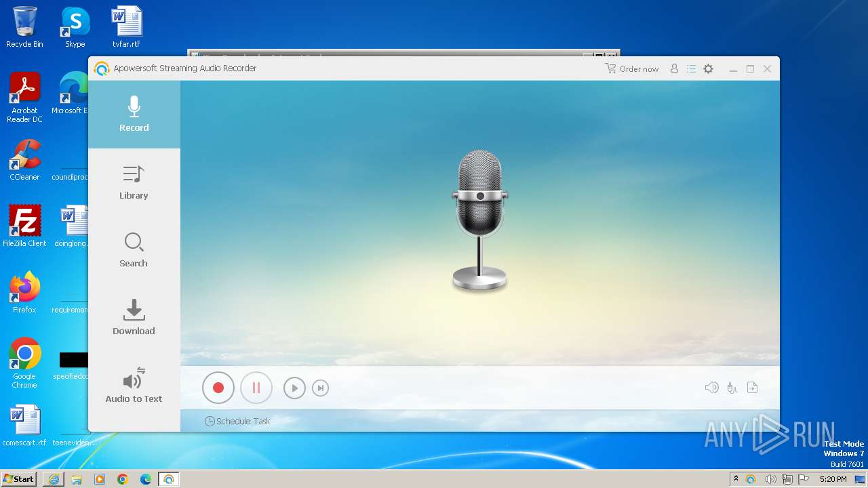Open Chrome from taskbar
This screenshot has width=868, height=488.
click(123, 479)
